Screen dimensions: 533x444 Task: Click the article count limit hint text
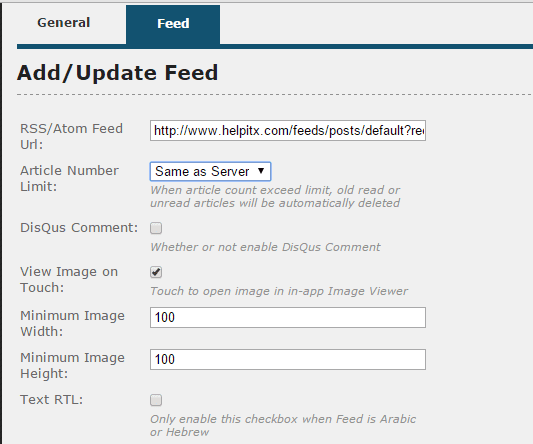click(x=275, y=197)
